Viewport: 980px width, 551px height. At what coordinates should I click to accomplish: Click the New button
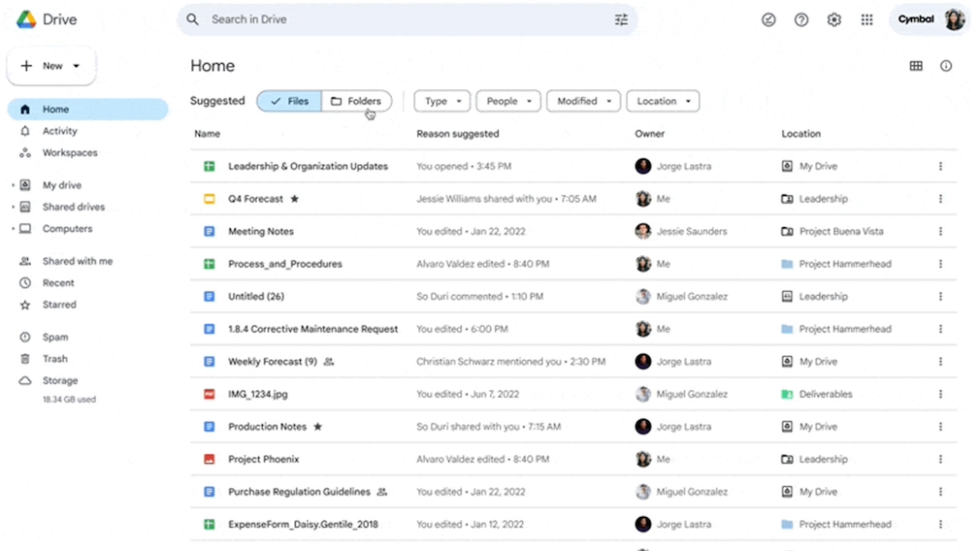pyautogui.click(x=51, y=66)
